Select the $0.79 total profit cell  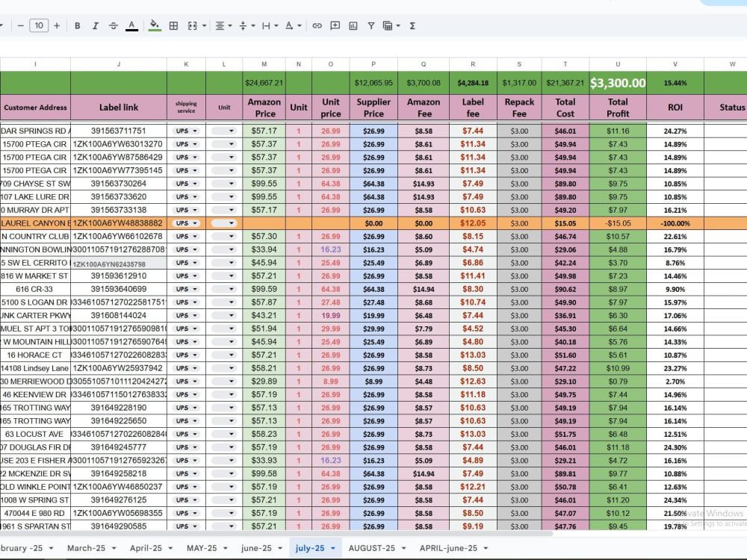pos(618,382)
